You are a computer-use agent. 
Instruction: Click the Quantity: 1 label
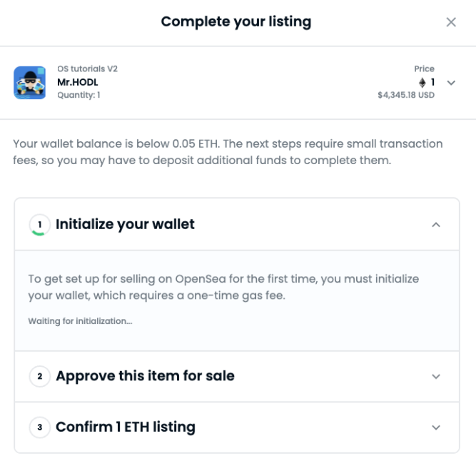pyautogui.click(x=79, y=95)
